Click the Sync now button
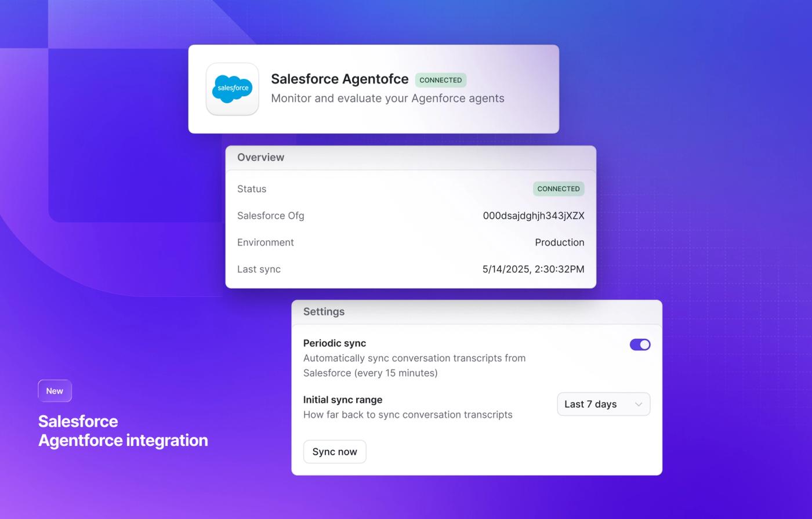This screenshot has width=812, height=519. pos(335,452)
